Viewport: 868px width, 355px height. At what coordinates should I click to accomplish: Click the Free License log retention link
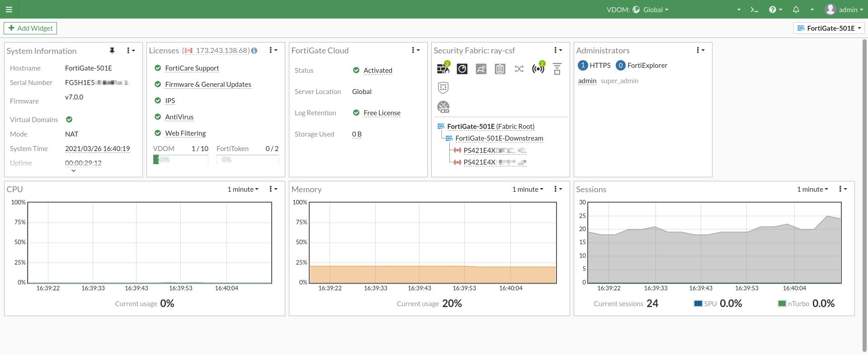[x=382, y=113]
